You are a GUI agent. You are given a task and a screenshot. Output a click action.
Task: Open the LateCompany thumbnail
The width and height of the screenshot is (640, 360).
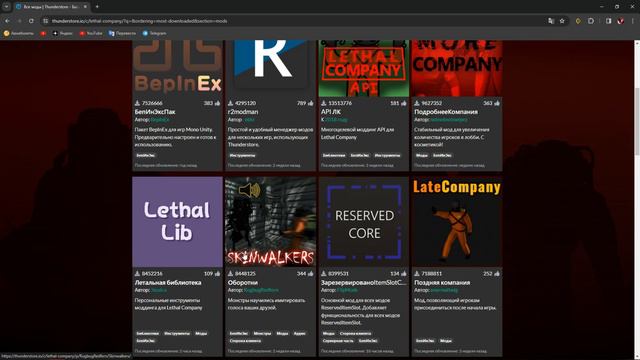(x=457, y=222)
